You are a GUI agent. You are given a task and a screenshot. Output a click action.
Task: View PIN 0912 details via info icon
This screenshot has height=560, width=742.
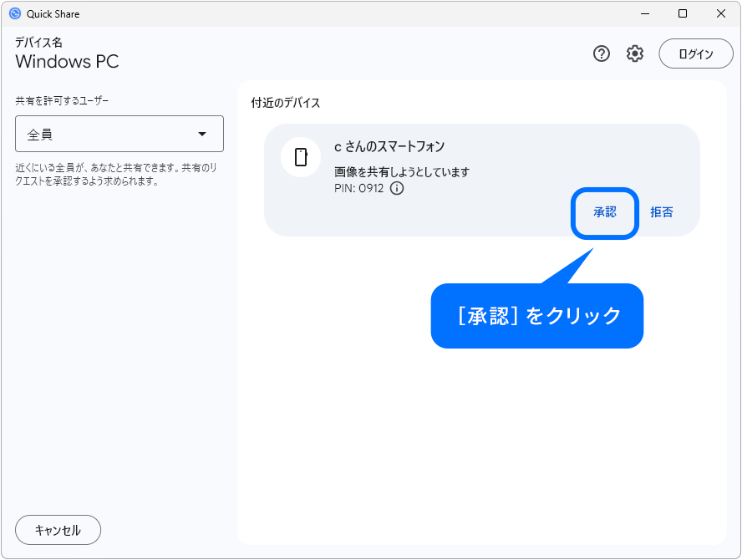point(396,188)
